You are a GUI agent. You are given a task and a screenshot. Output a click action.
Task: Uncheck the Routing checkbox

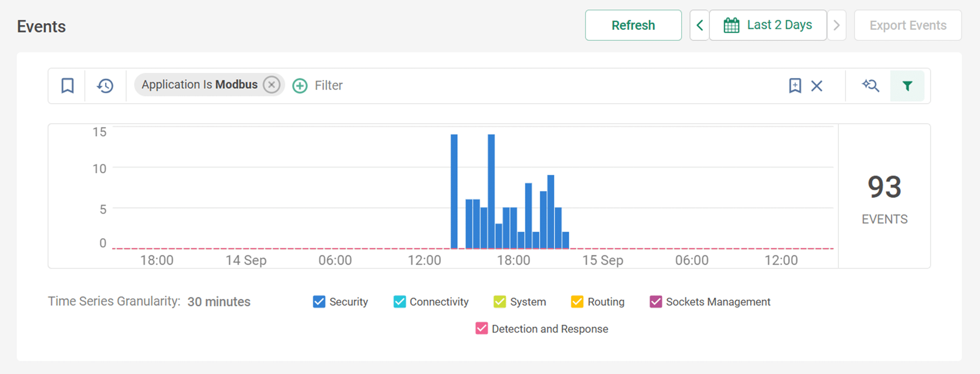point(577,302)
